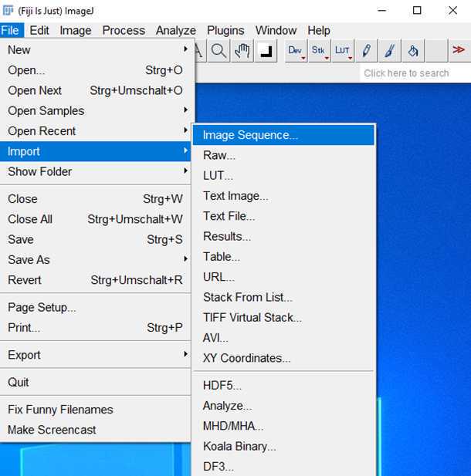Image resolution: width=471 pixels, height=476 pixels.
Task: Select MHD/MHA... import option
Action: 283,426
